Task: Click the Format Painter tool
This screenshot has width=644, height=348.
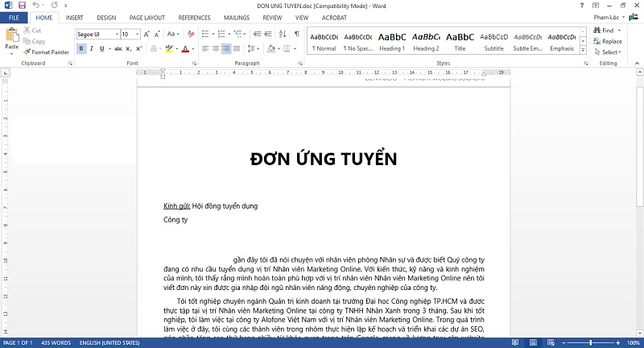Action: [46, 52]
